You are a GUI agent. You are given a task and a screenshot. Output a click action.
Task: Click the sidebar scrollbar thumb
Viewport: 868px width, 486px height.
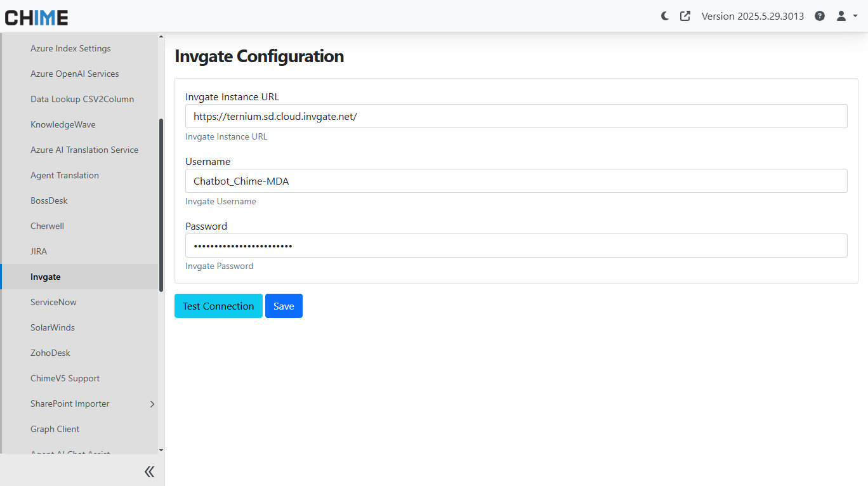161,204
